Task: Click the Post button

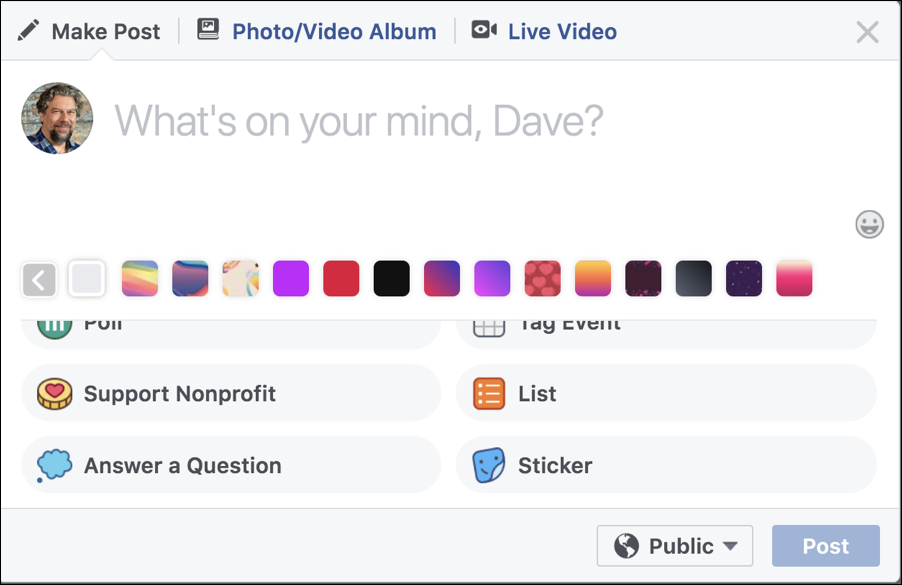Action: pyautogui.click(x=825, y=546)
